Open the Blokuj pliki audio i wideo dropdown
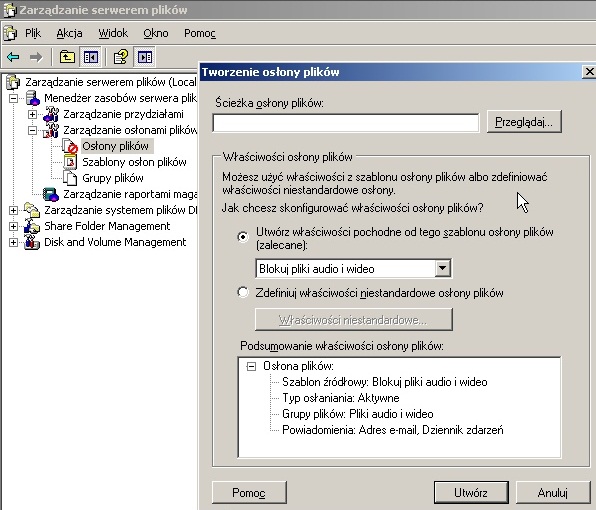The width and height of the screenshot is (596, 510). click(442, 269)
